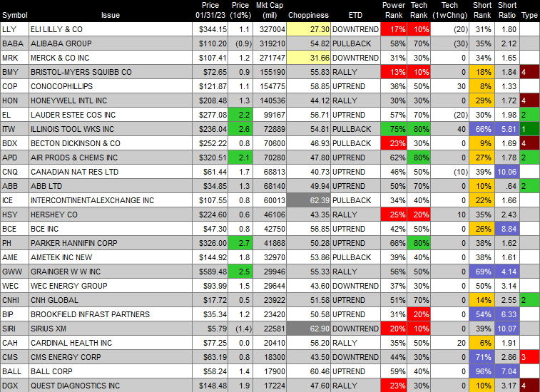Image resolution: width=540 pixels, height=392 pixels.
Task: Click the 3.14 short ratio cell
Action: point(507,286)
